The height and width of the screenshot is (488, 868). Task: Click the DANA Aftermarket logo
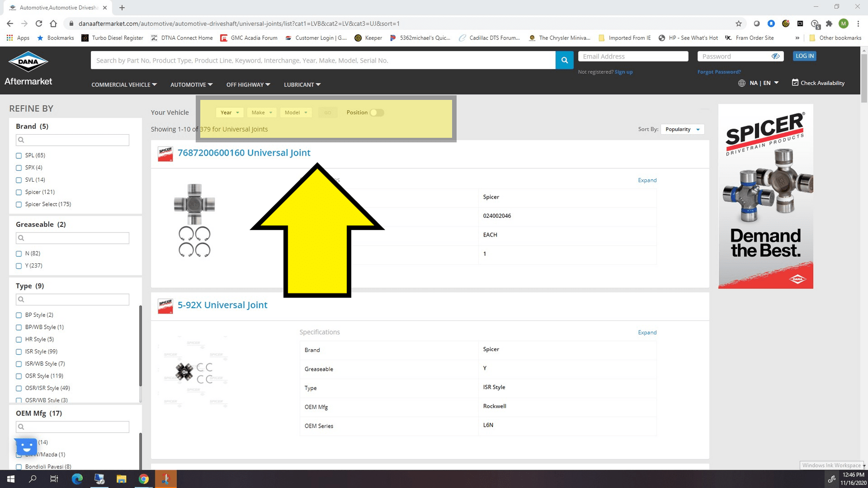click(x=28, y=68)
